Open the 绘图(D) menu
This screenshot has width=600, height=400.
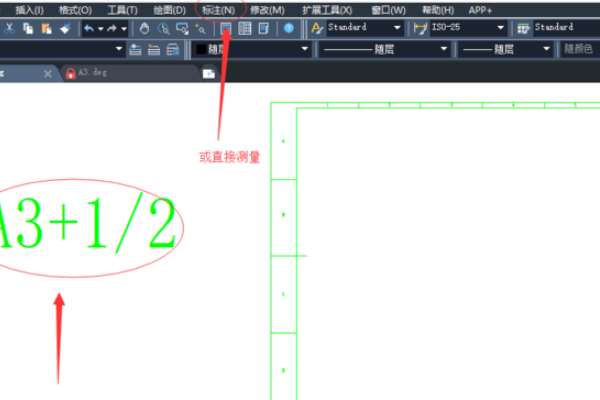click(170, 10)
